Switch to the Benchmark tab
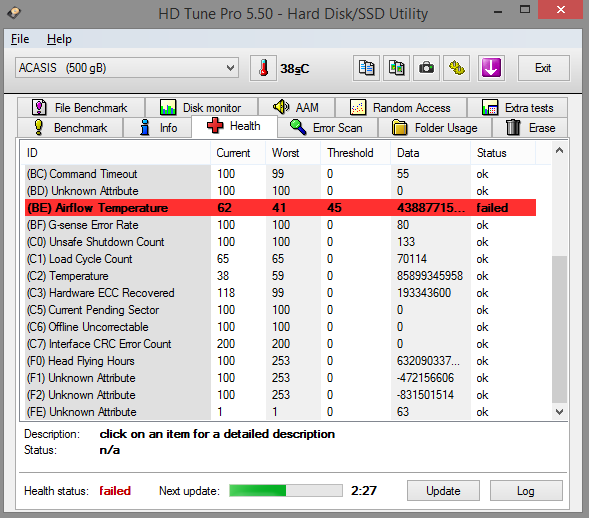The image size is (589, 518). [71, 128]
